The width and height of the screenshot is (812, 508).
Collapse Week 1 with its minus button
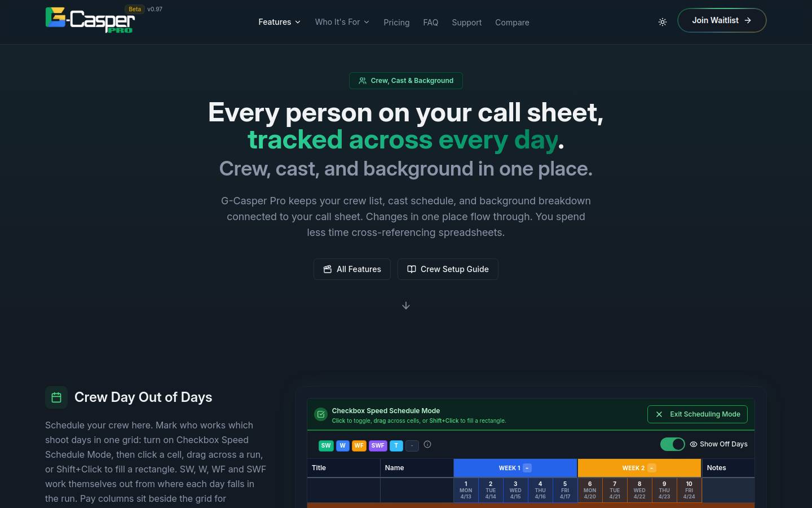(x=527, y=468)
